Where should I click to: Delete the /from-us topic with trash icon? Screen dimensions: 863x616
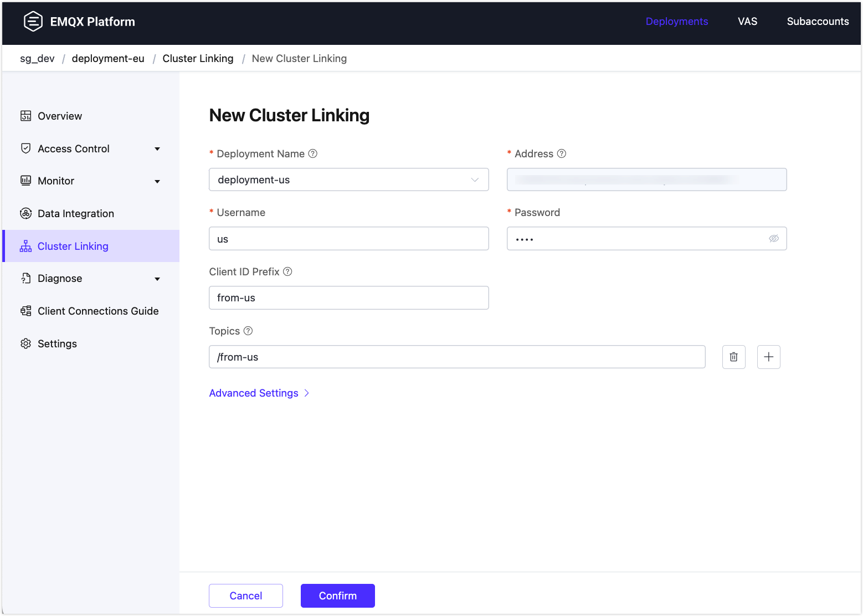point(734,357)
